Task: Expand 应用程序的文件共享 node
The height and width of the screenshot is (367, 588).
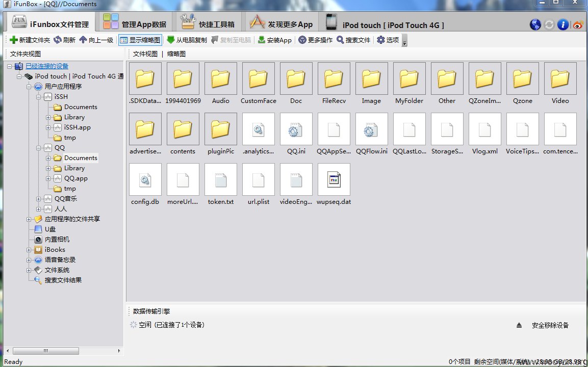Action: pyautogui.click(x=29, y=219)
